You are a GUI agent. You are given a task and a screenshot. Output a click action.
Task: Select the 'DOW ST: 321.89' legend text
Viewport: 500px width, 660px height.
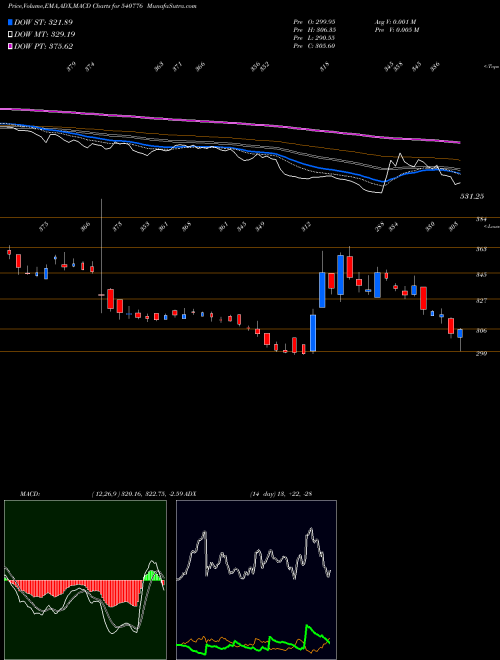43,22
